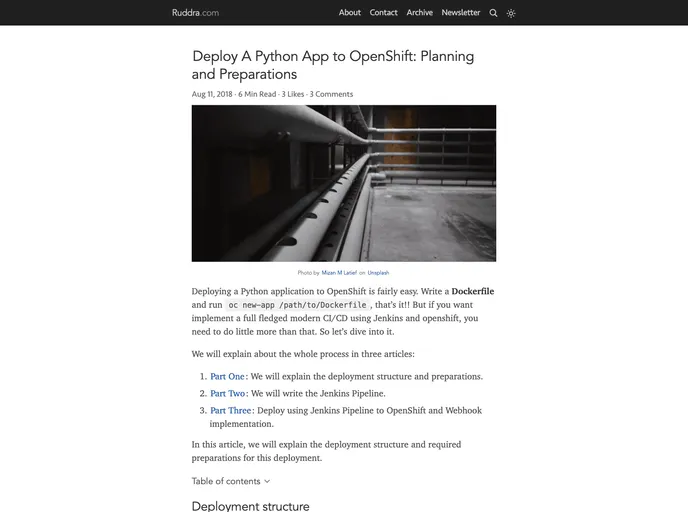Open the About page
The height and width of the screenshot is (512, 688).
tap(350, 13)
